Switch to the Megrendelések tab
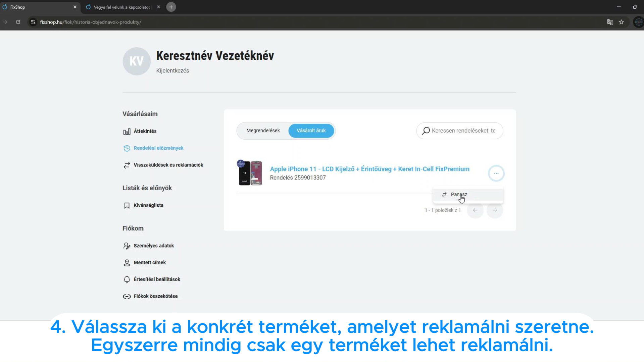This screenshot has height=362, width=644. pyautogui.click(x=263, y=131)
